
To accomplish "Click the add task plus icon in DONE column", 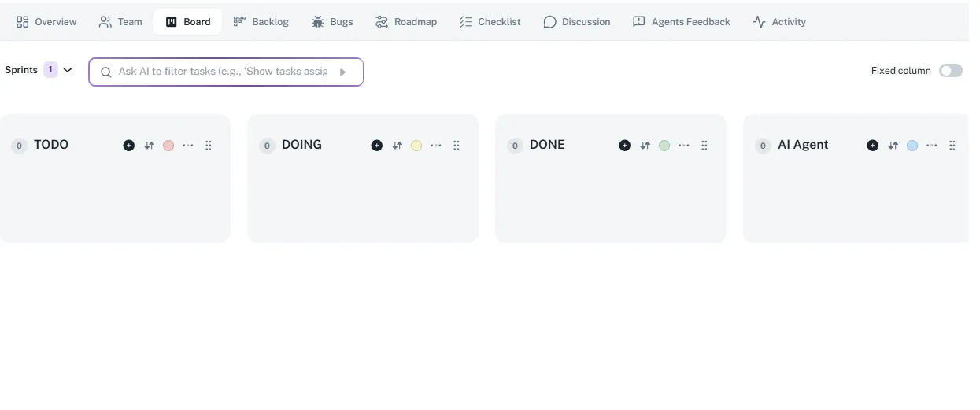I will click(x=625, y=146).
